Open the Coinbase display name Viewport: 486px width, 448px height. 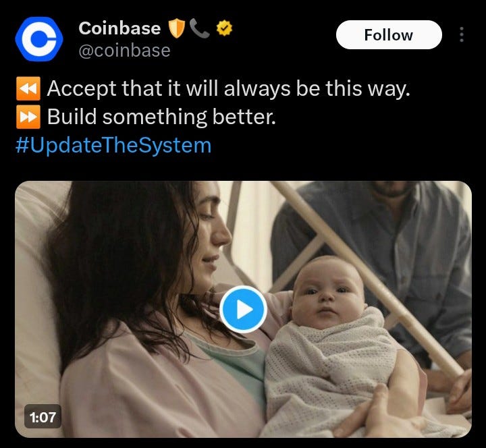point(119,28)
